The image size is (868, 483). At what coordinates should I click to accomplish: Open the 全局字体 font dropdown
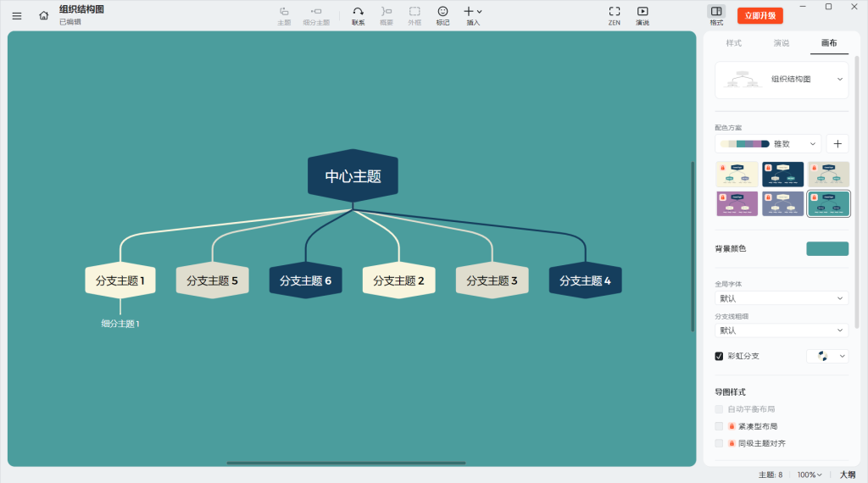pos(782,298)
